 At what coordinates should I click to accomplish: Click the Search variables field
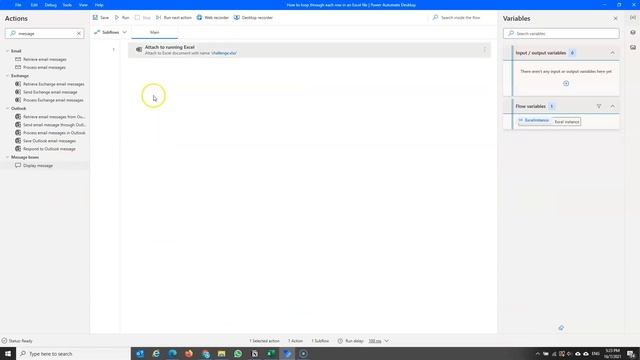[561, 33]
